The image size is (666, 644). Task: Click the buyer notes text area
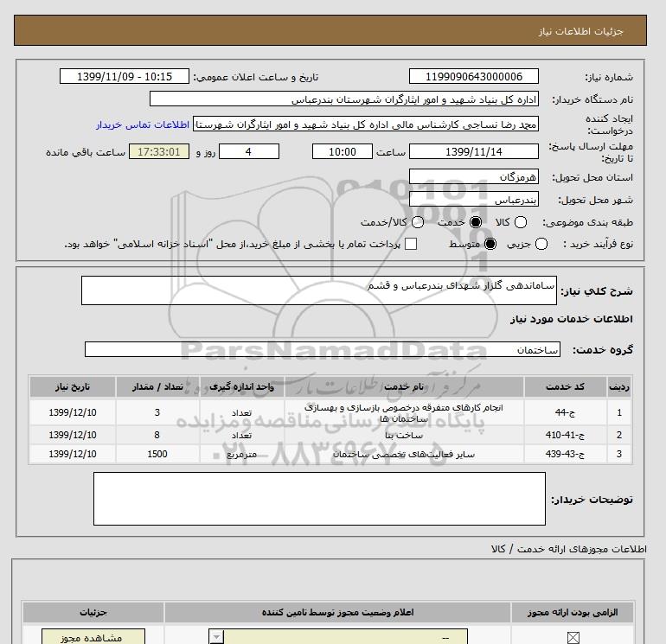[319, 499]
